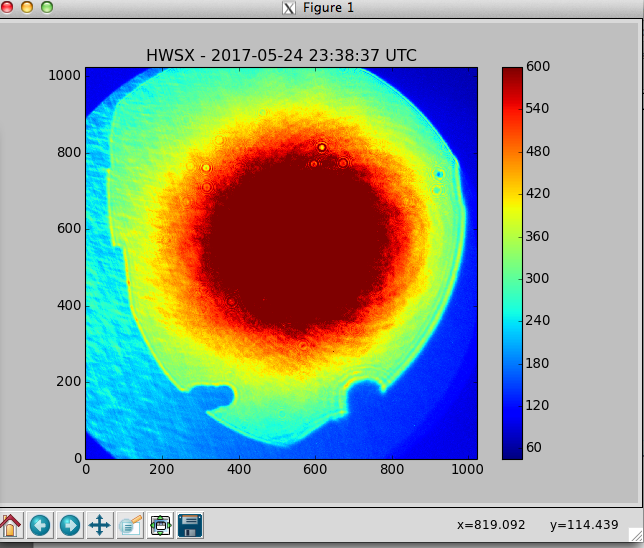Go forward to the next view
The width and height of the screenshot is (644, 548).
(x=70, y=525)
